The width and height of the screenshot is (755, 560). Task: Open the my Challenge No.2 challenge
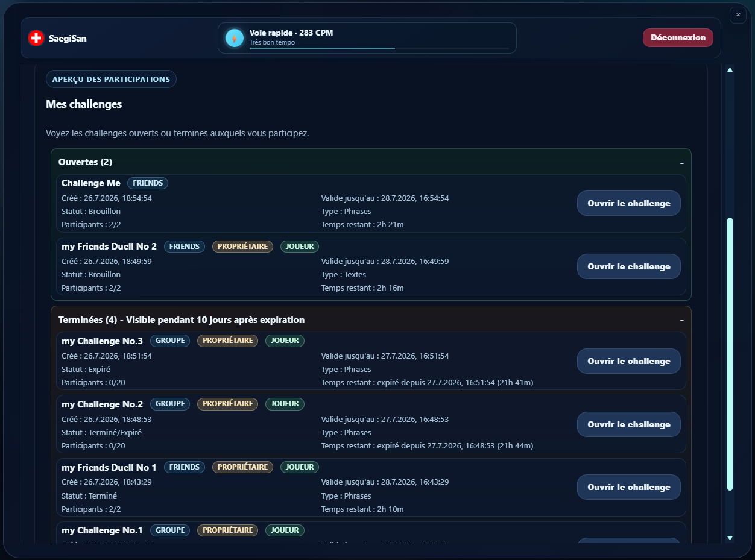(x=629, y=424)
